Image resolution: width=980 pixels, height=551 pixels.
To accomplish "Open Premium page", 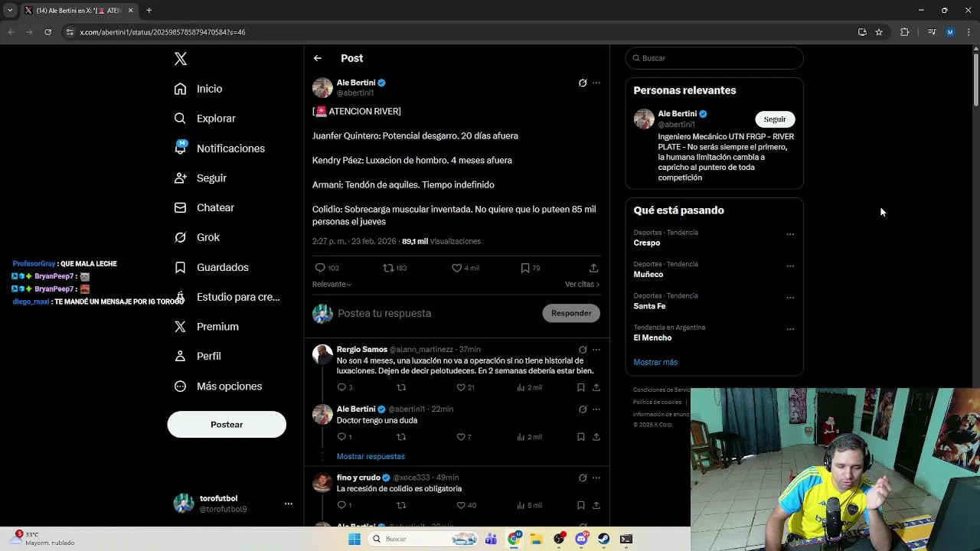I will [206, 327].
